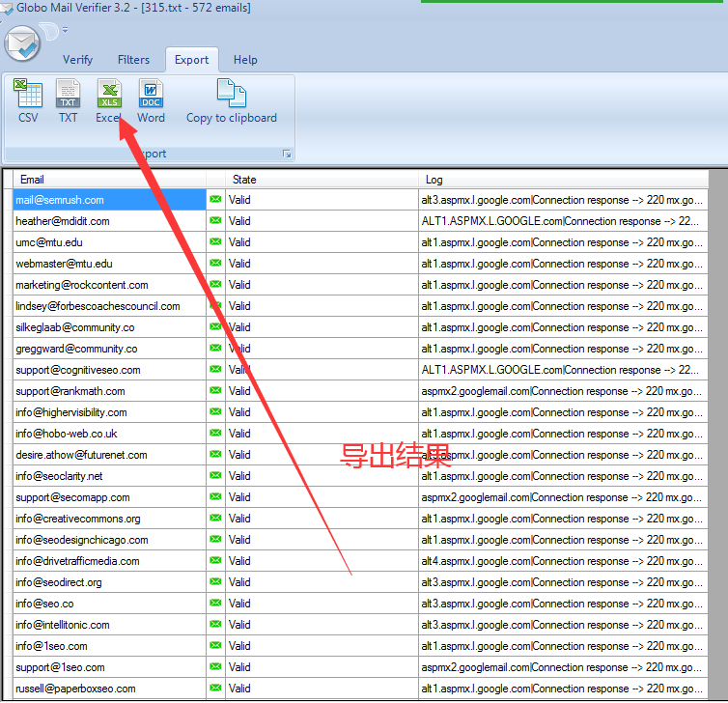The width and height of the screenshot is (728, 703).
Task: Copy results to clipboard
Action: pos(231,101)
